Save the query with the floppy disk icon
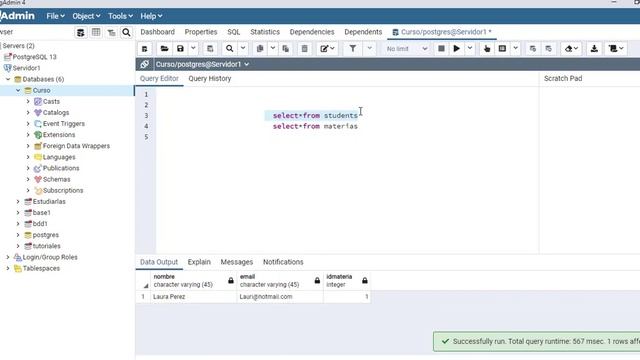 click(180, 49)
